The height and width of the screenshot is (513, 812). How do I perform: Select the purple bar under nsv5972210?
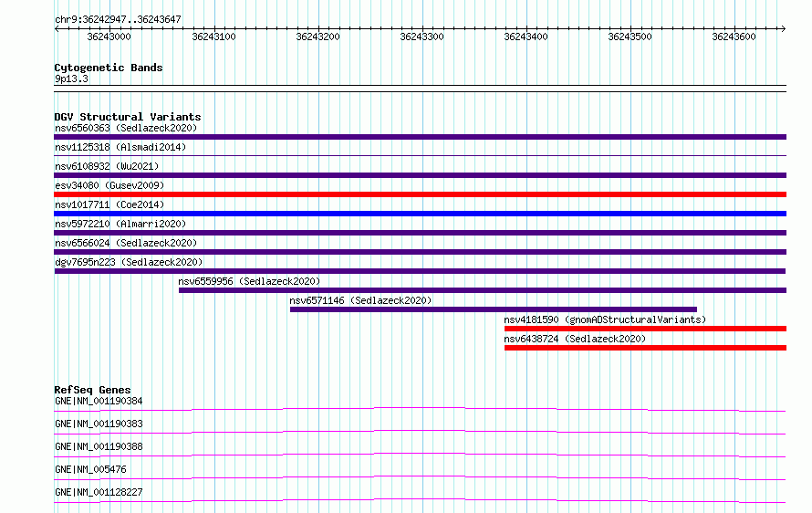(x=420, y=233)
